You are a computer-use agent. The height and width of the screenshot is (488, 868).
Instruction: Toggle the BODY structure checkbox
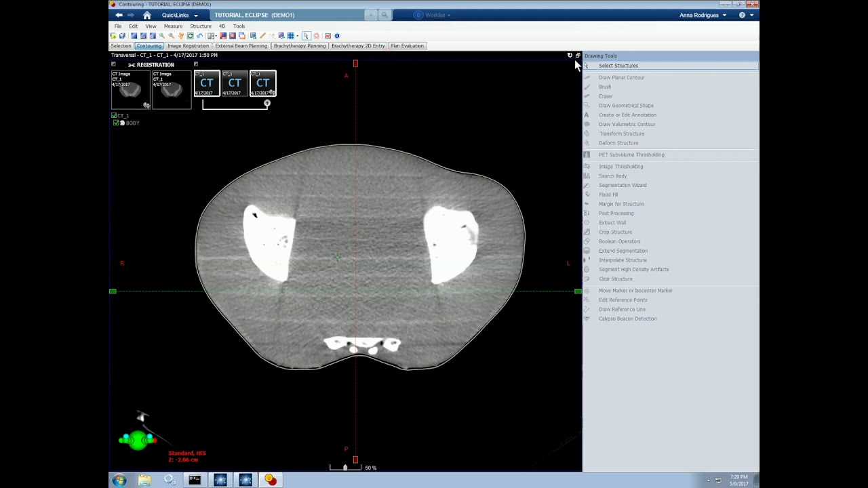pos(116,123)
